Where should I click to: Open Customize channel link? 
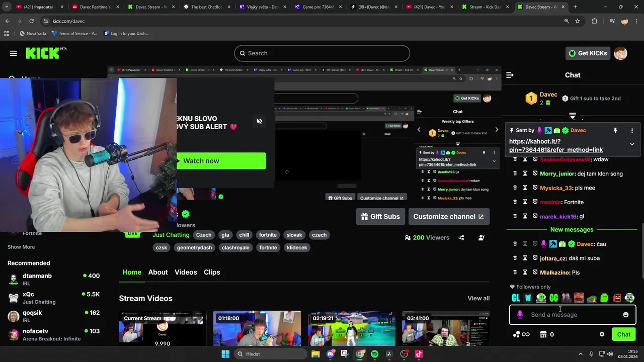point(449,217)
